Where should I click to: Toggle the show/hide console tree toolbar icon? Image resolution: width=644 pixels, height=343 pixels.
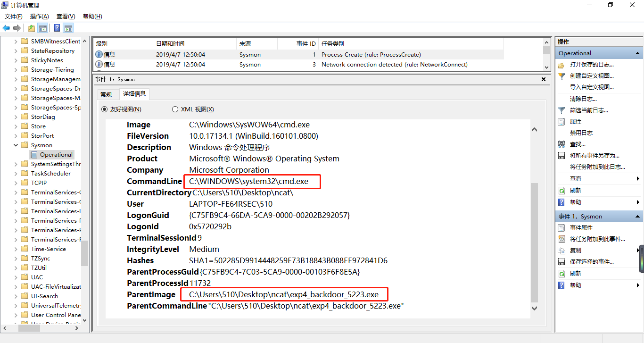(43, 28)
